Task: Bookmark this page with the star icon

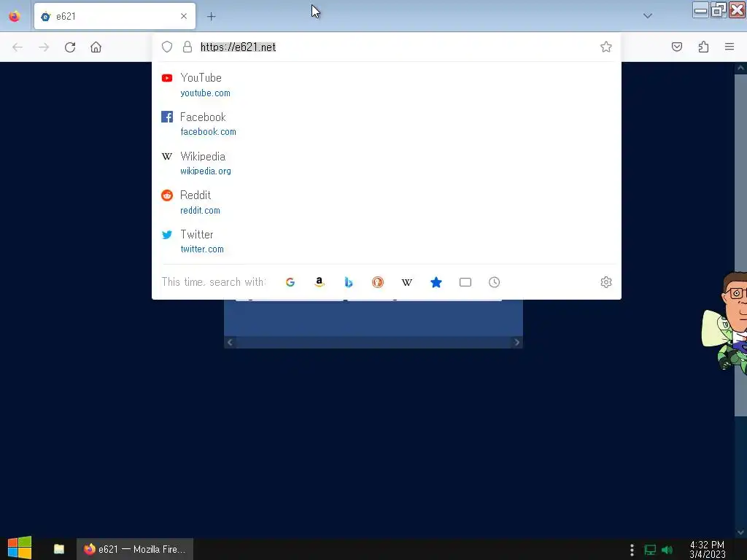Action: click(605, 47)
